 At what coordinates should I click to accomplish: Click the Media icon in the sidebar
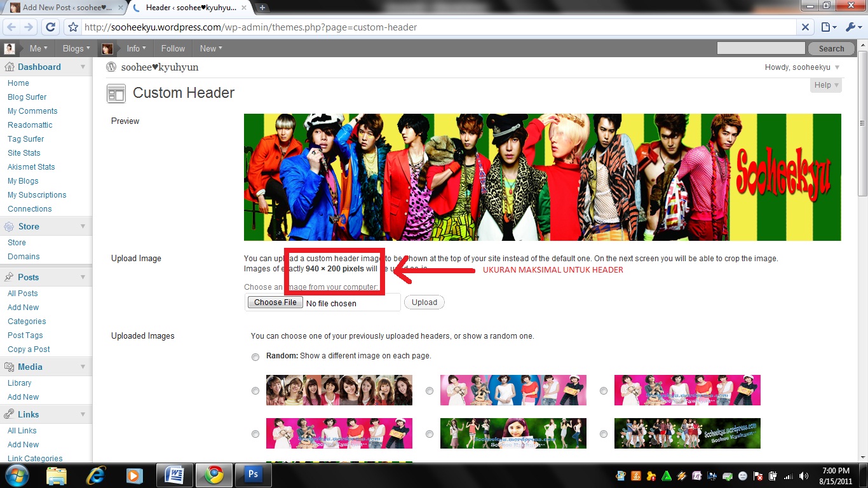pyautogui.click(x=9, y=367)
